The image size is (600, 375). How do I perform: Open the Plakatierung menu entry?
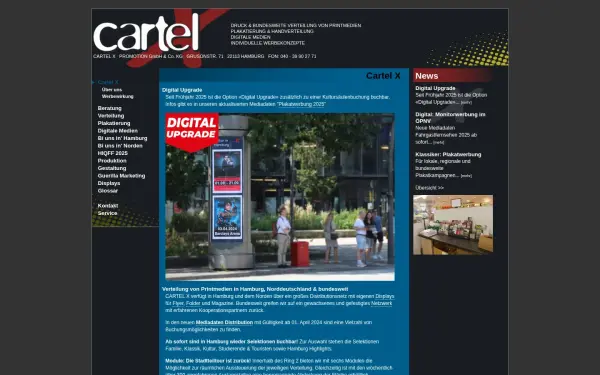pyautogui.click(x=114, y=123)
